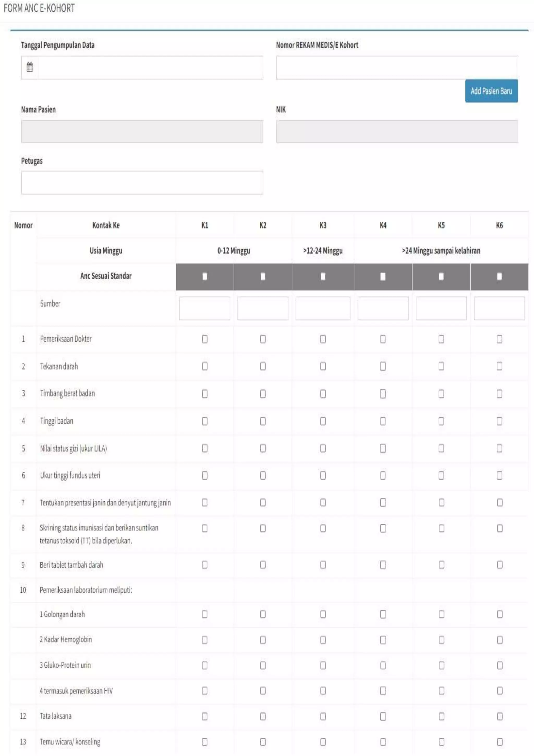Click the Petugas input field
The image size is (534, 756).
tap(142, 182)
